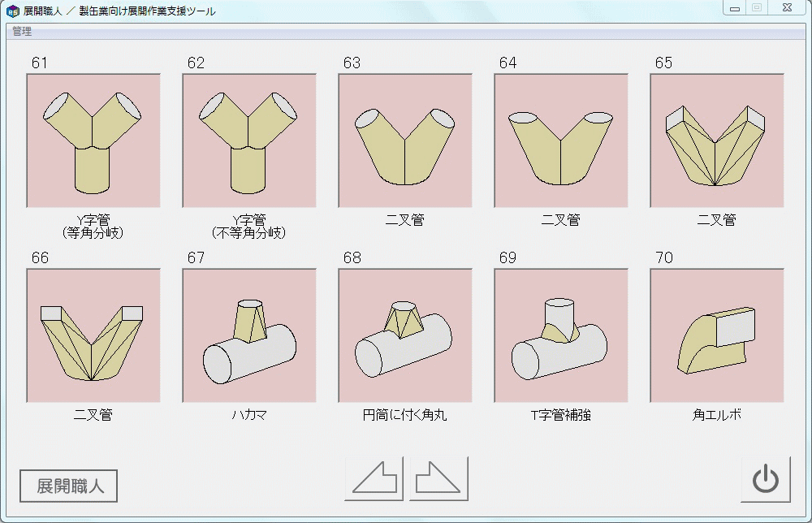Viewport: 812px width, 523px height.
Task: Open shape 67 ハカマ icon
Action: [x=249, y=335]
